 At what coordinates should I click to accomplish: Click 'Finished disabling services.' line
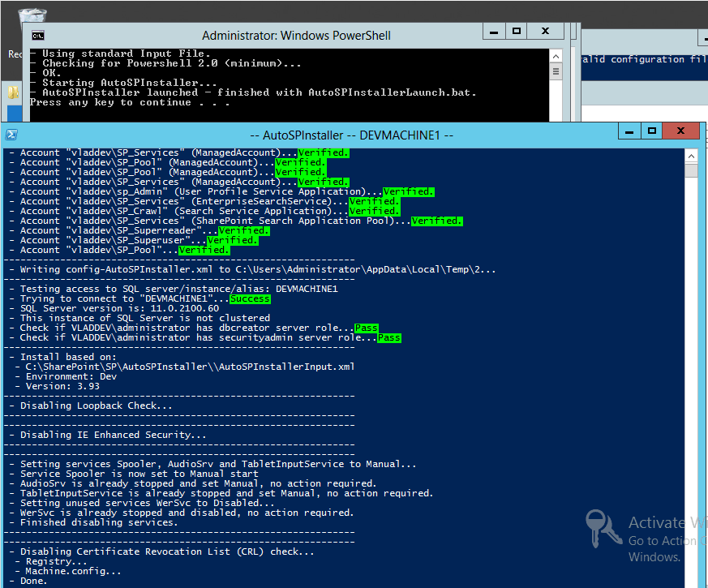click(93, 522)
